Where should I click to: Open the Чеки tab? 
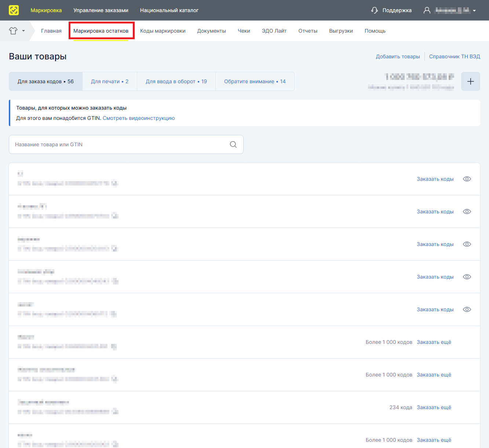tap(244, 31)
